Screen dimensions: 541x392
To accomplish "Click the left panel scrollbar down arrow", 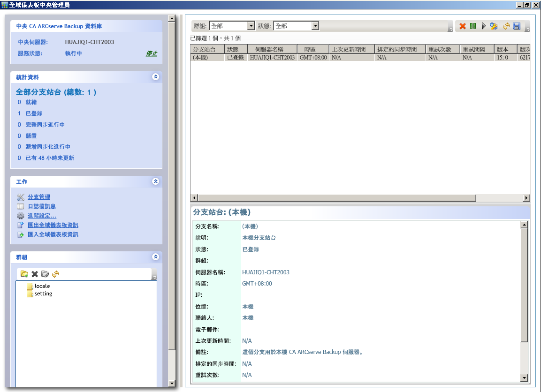I will [171, 384].
